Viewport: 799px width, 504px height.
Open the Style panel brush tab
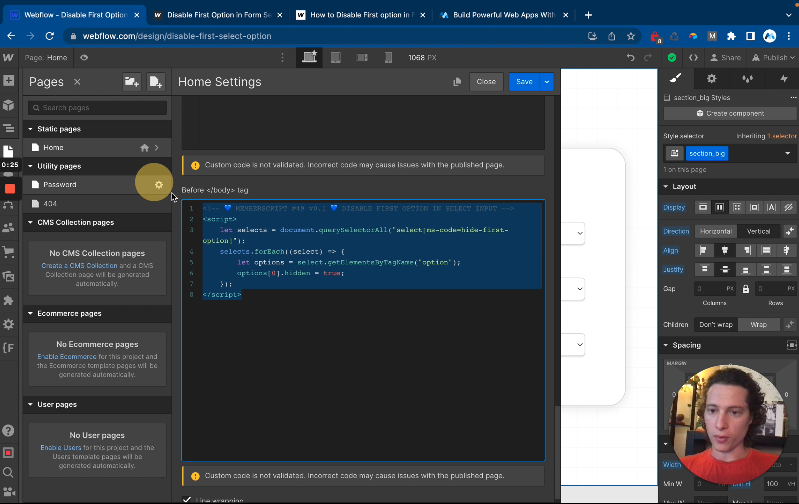coord(675,78)
